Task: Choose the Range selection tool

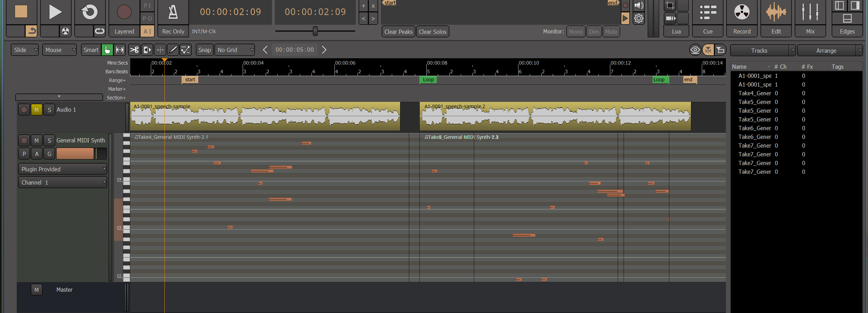Action: coord(120,50)
